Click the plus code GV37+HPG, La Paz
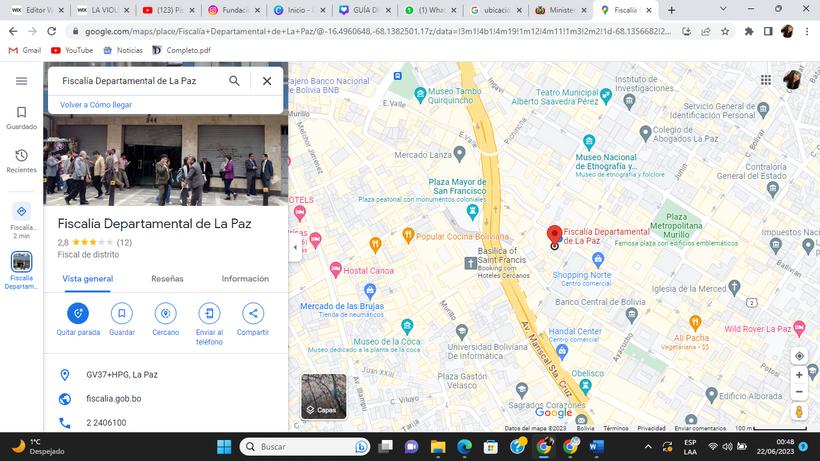The width and height of the screenshot is (820, 461). coord(122,374)
